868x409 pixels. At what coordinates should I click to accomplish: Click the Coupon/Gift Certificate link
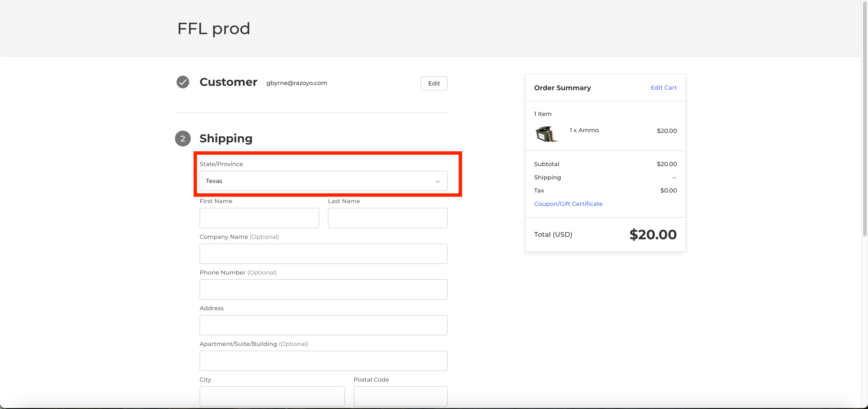point(568,204)
